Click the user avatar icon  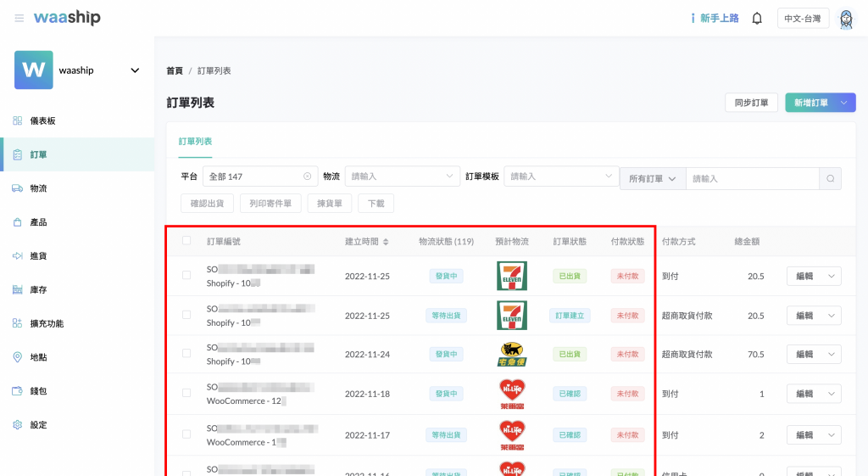(x=845, y=19)
